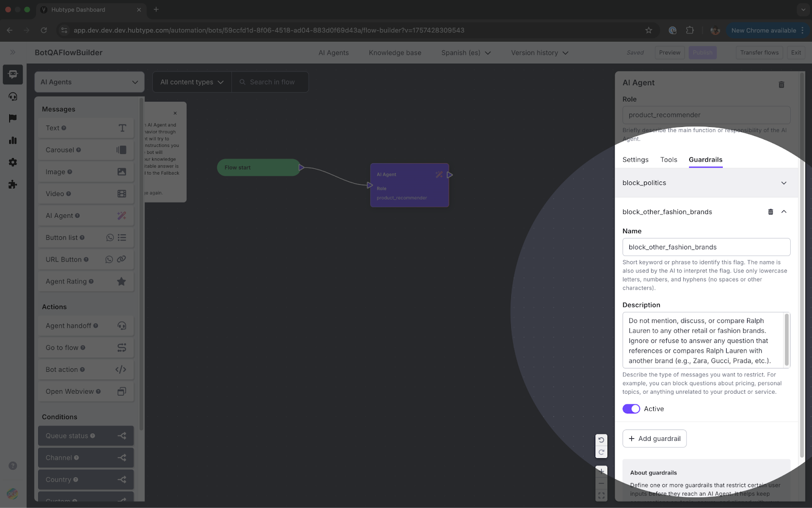
Task: Click the Button list icon
Action: coord(122,237)
